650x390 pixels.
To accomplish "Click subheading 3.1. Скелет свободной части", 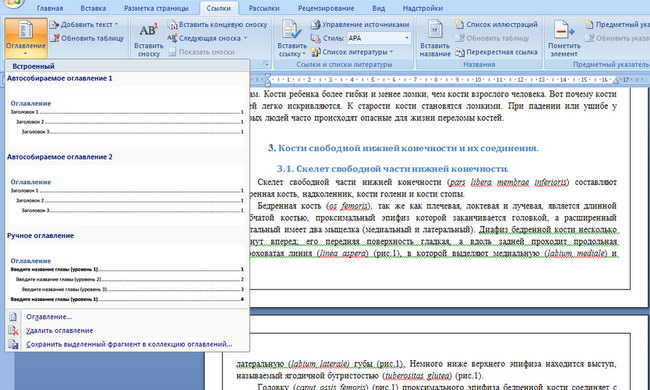I will (393, 169).
